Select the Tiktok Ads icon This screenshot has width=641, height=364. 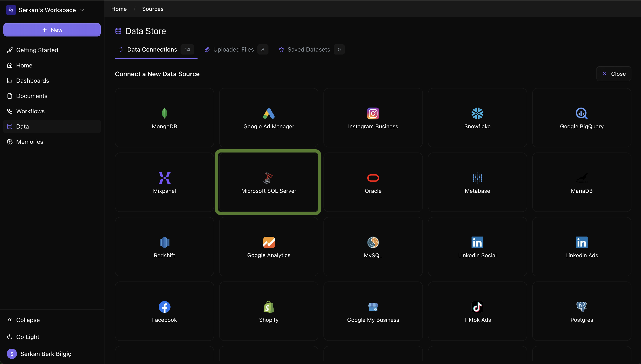(x=477, y=307)
